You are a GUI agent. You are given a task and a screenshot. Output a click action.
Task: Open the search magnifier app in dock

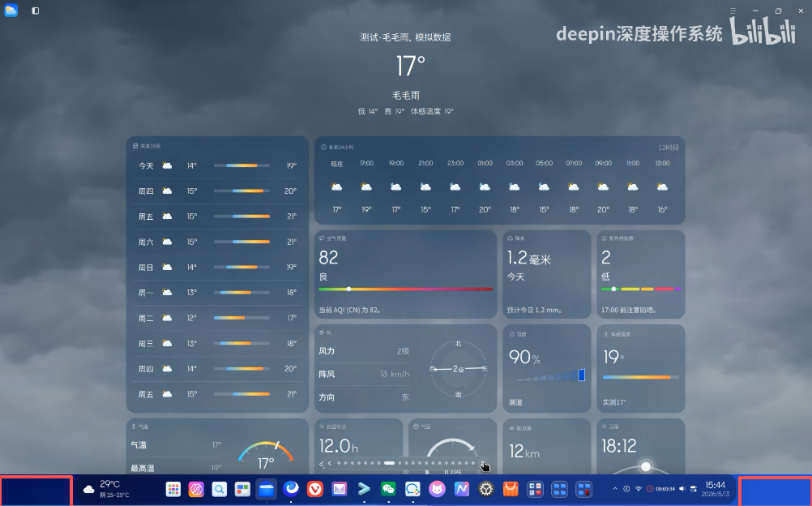click(x=219, y=489)
